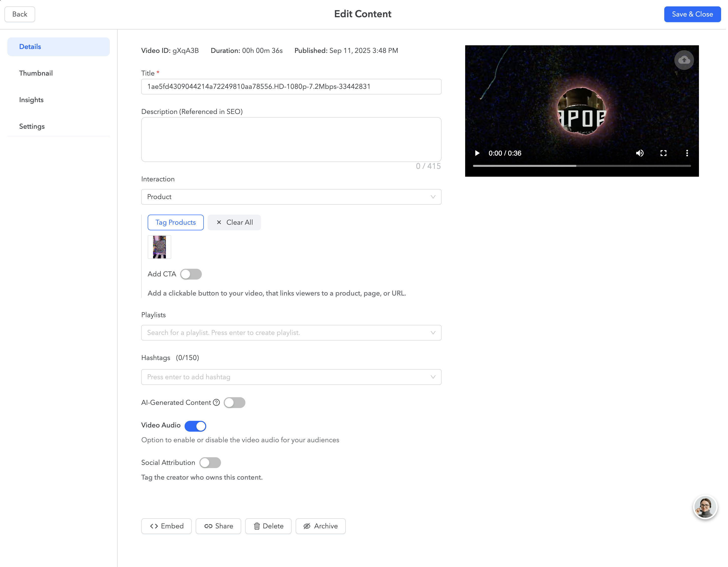Enter fullscreen in the video player
728x567 pixels.
click(663, 153)
